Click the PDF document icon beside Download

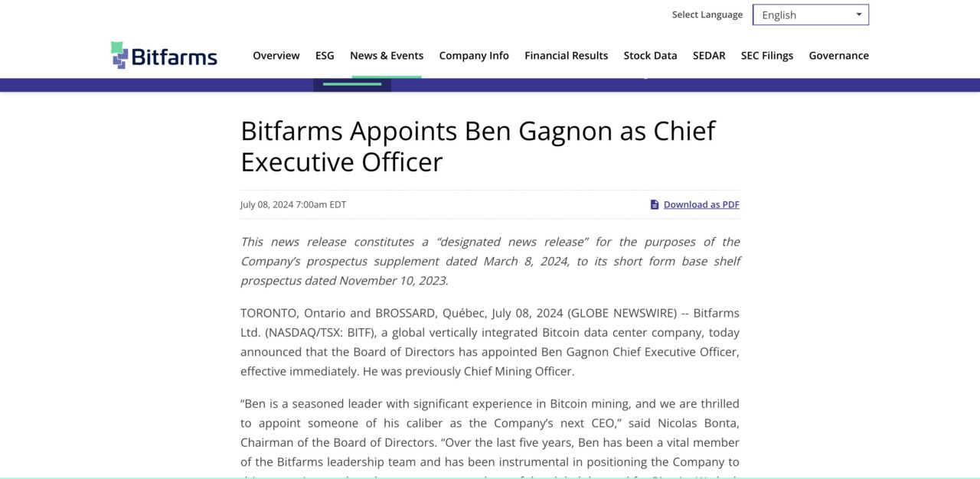tap(655, 204)
